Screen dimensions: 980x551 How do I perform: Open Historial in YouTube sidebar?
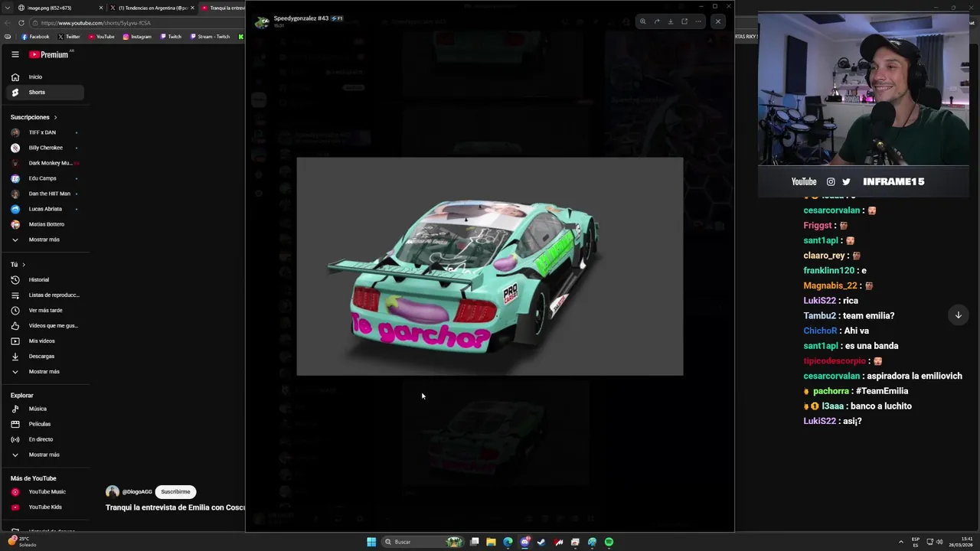(x=44, y=280)
